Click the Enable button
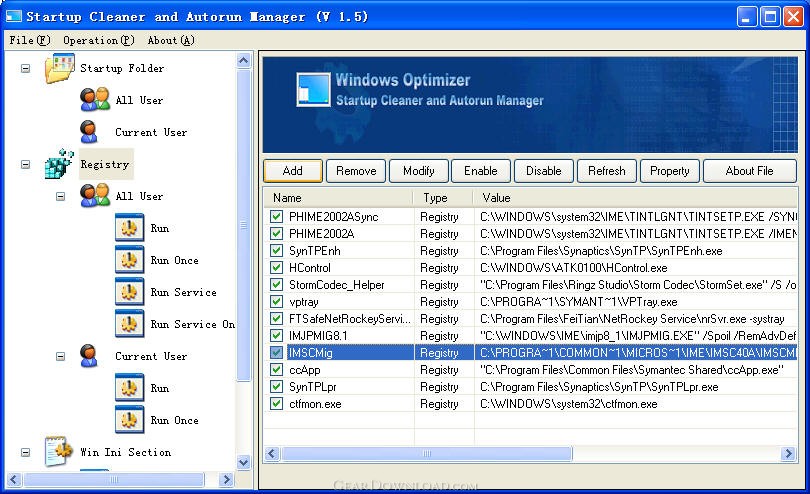 click(x=481, y=171)
